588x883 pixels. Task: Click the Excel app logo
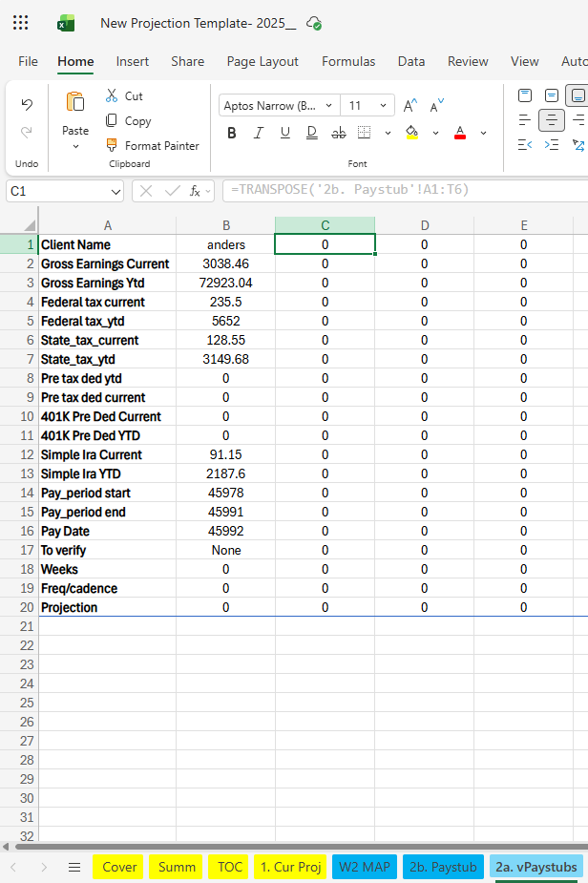66,23
